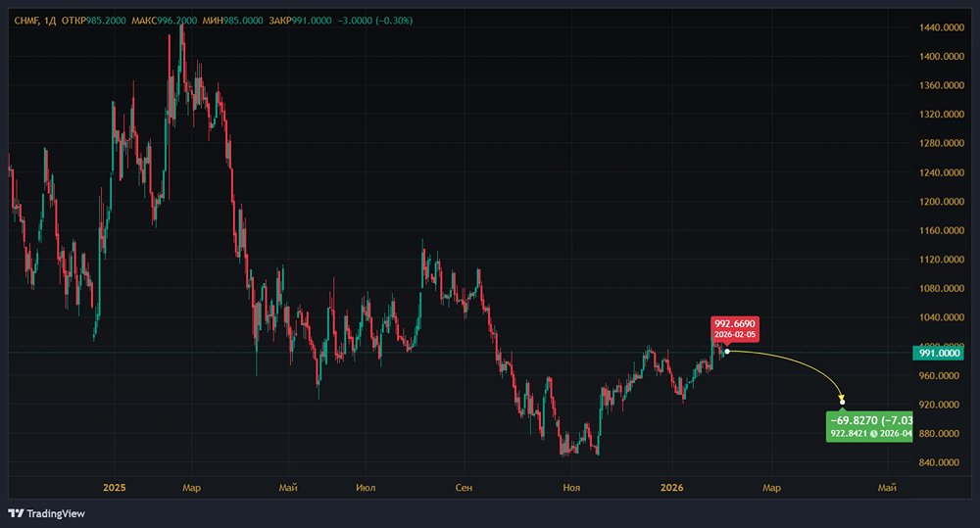This screenshot has width=980, height=528.
Task: Click the green −69.8270 forecast label
Action: [869, 426]
